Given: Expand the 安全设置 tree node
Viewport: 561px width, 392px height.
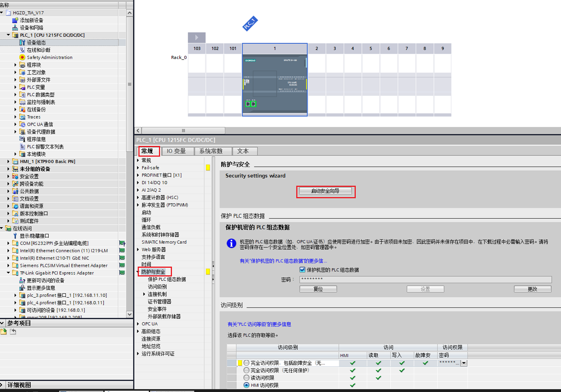Looking at the screenshot, I should tap(8, 176).
